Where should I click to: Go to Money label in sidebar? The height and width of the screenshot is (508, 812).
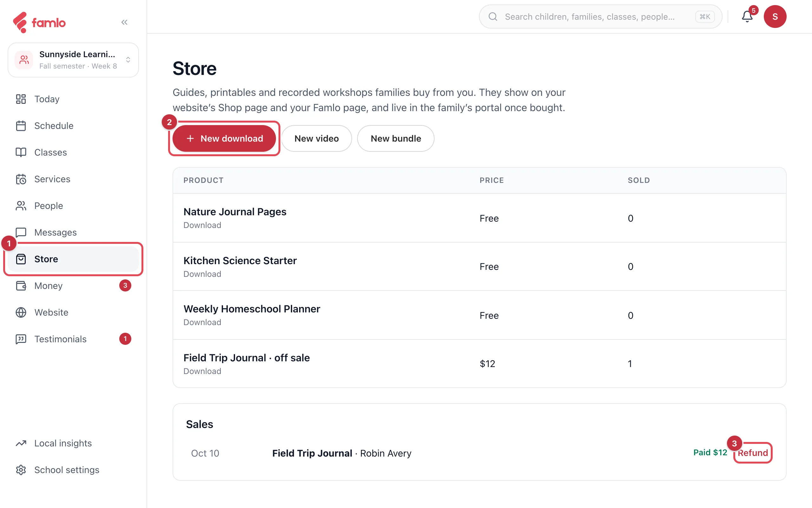48,285
